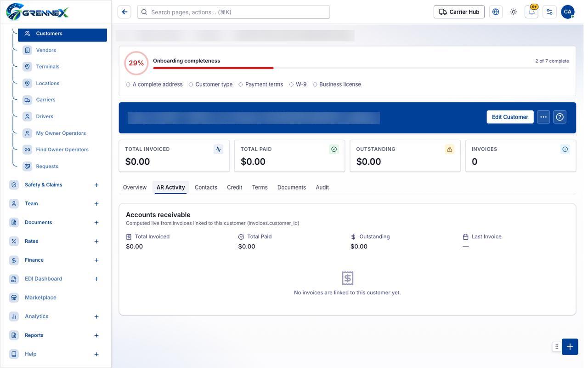
Task: Toggle the light/dark theme sun icon
Action: 514,12
